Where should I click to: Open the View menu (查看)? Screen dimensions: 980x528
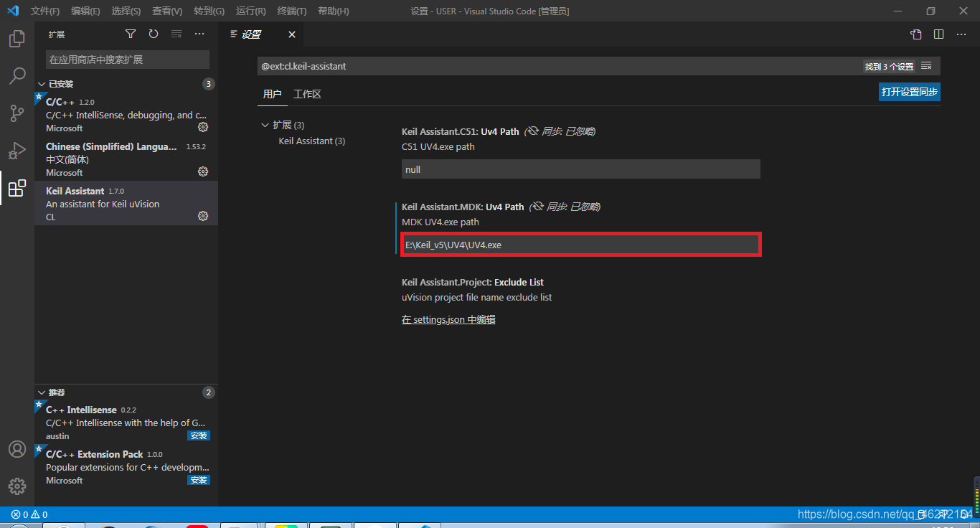point(167,11)
